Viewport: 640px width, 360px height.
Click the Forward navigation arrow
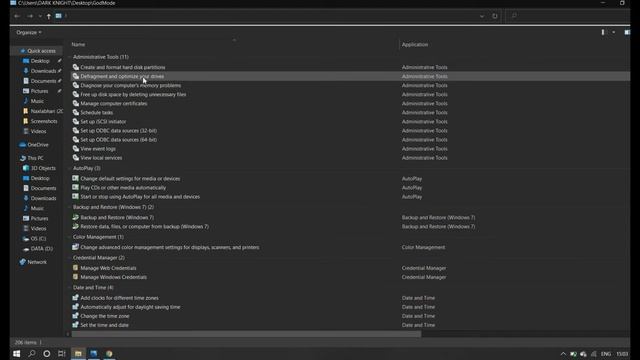[30, 16]
